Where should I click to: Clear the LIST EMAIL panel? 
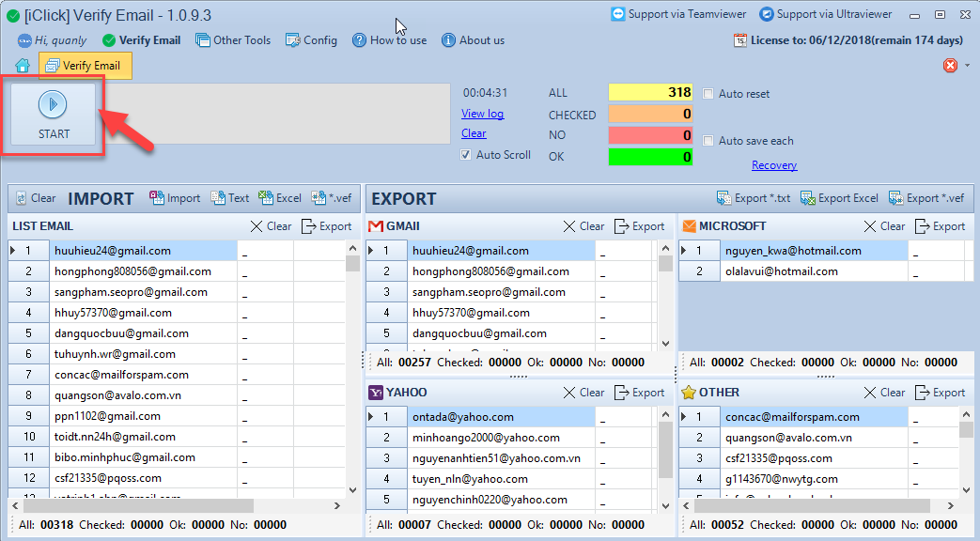pyautogui.click(x=271, y=226)
